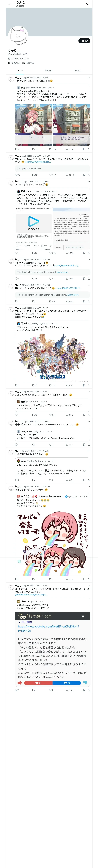The width and height of the screenshot is (98, 868).
Task: Share the Oct 29 マルバム post
Action: point(89,579)
